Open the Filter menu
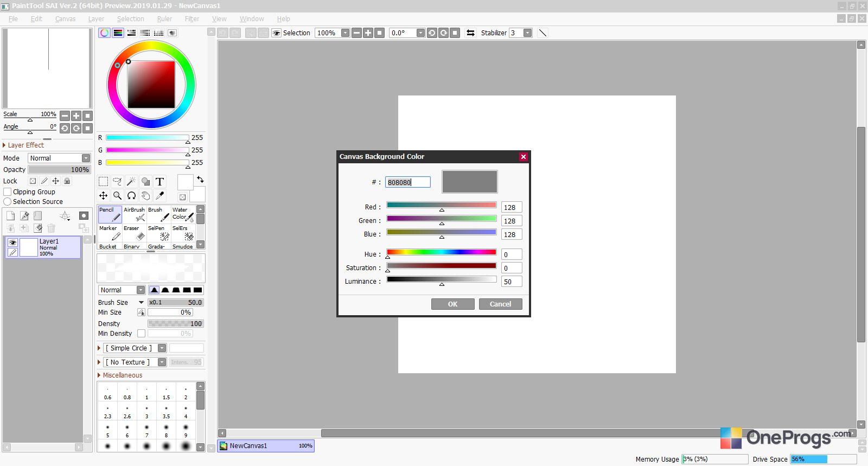The height and width of the screenshot is (466, 868). click(x=192, y=19)
